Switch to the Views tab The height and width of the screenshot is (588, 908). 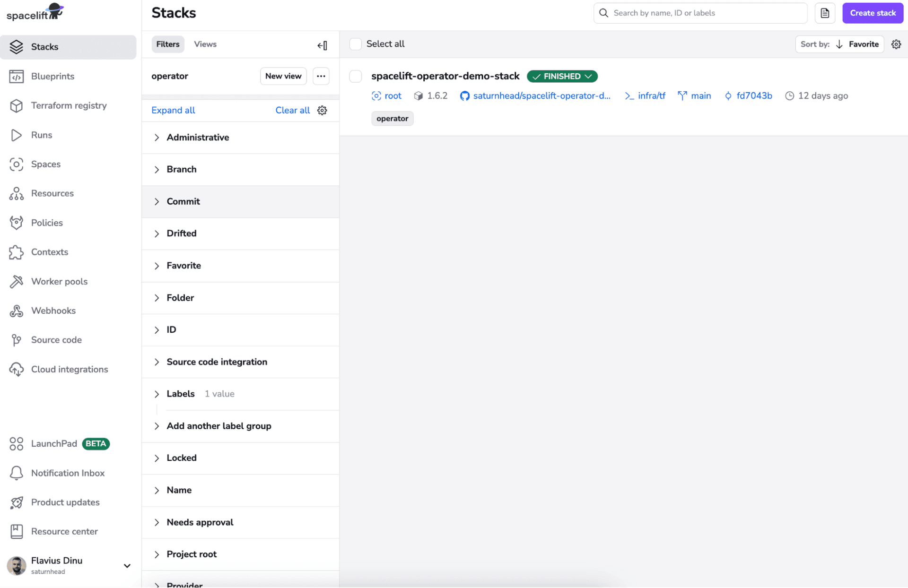point(205,44)
